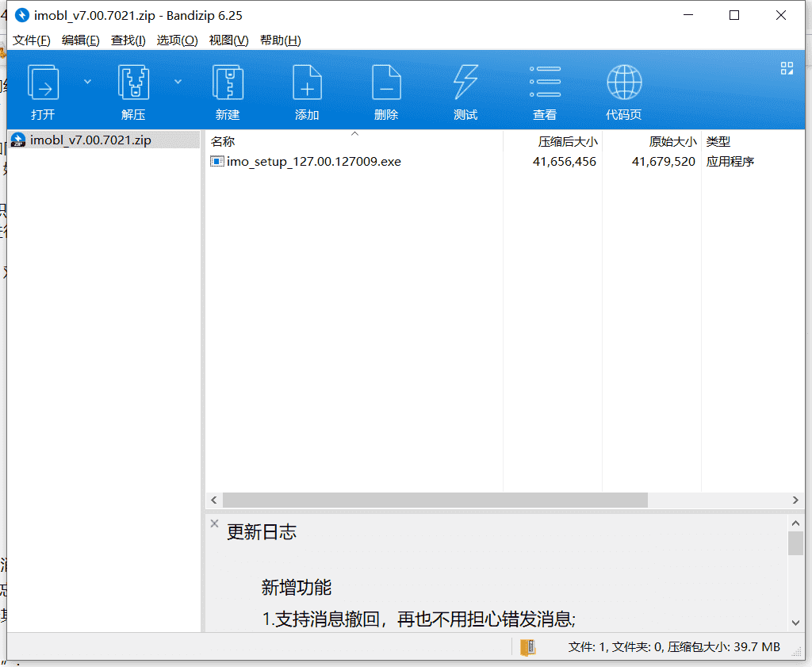This screenshot has width=812, height=667.
Task: Click the comment panel vertical scrollbar thumb
Action: [x=795, y=544]
